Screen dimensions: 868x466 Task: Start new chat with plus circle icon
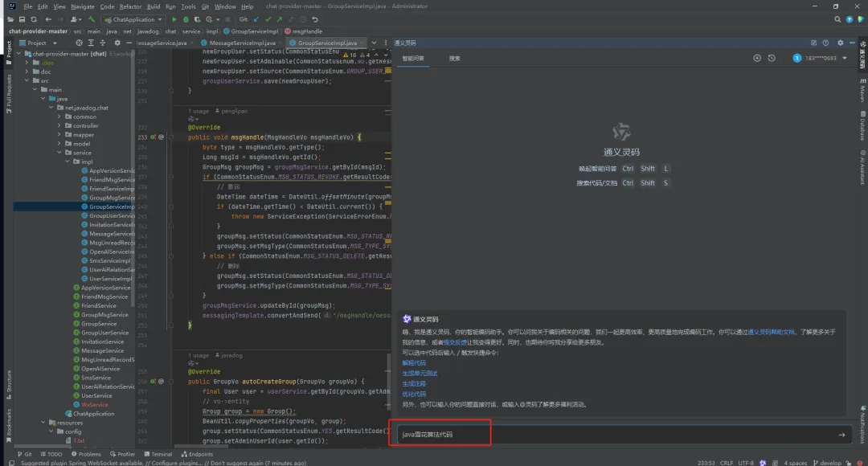(x=757, y=58)
